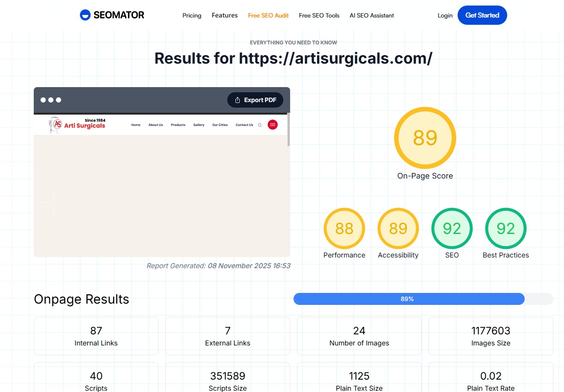Click Home in the preview site nav
The height and width of the screenshot is (392, 564).
136,125
